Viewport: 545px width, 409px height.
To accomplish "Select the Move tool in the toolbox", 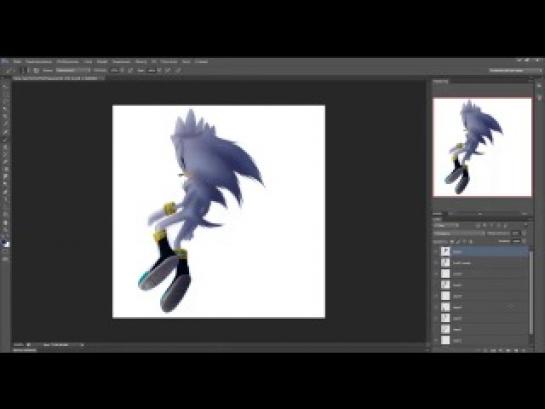I will click(x=5, y=86).
